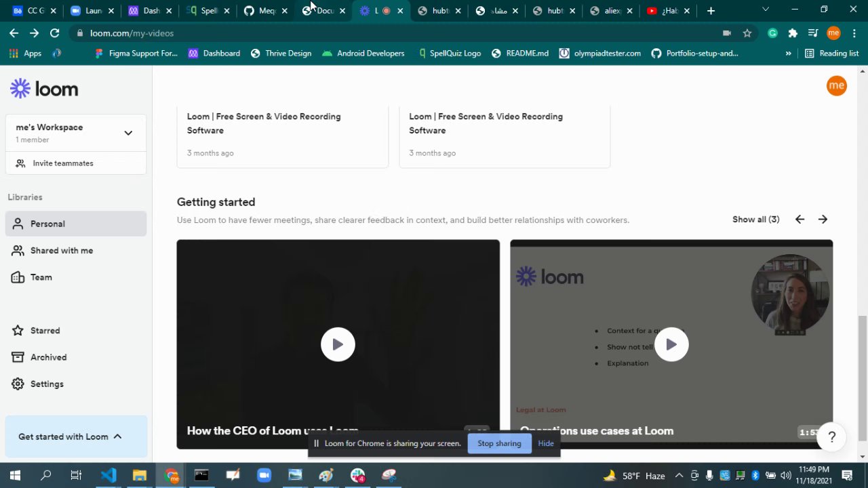Show hidden system tray icons

(x=679, y=476)
